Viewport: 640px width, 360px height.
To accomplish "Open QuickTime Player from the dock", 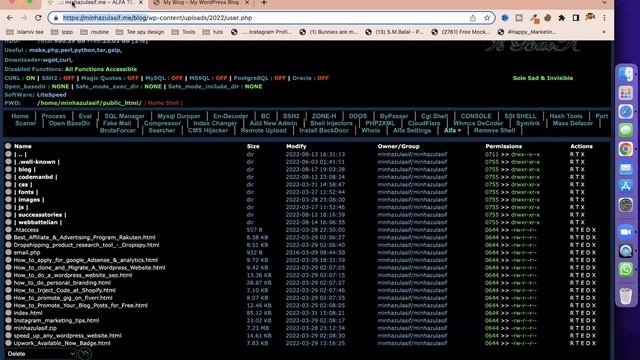I will [x=626, y=251].
